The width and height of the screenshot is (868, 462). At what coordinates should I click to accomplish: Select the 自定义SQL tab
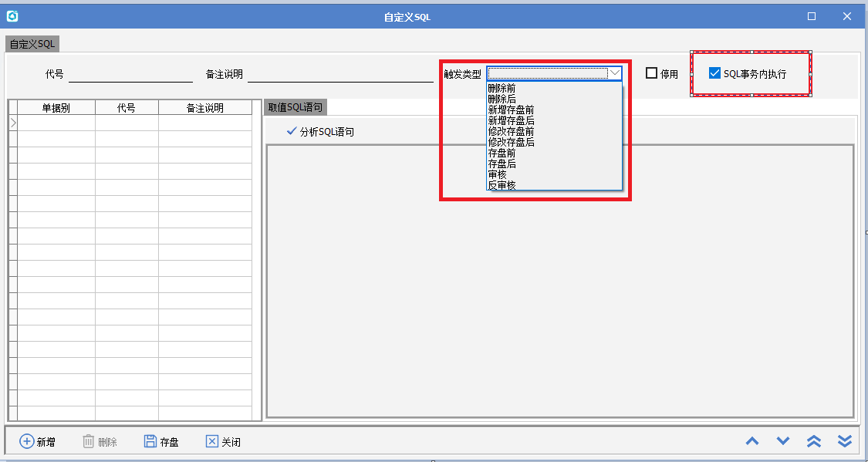click(32, 44)
